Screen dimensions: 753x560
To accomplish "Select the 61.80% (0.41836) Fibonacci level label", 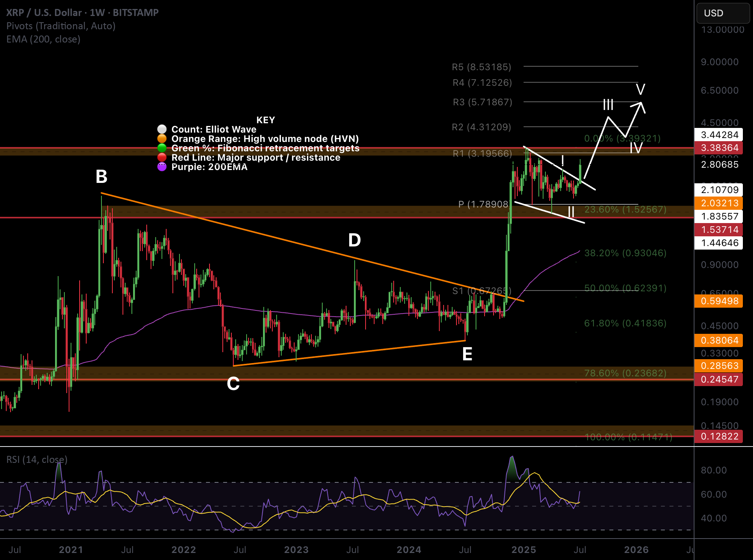I will point(625,323).
